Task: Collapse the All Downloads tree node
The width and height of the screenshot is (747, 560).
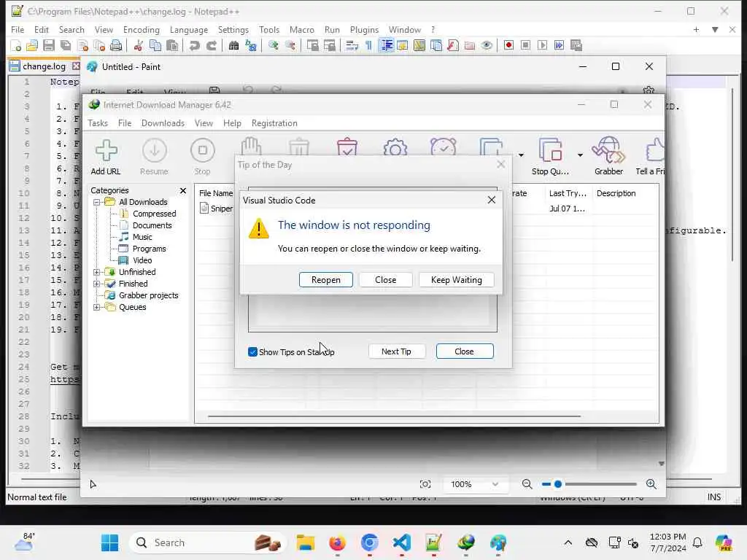Action: tap(97, 202)
